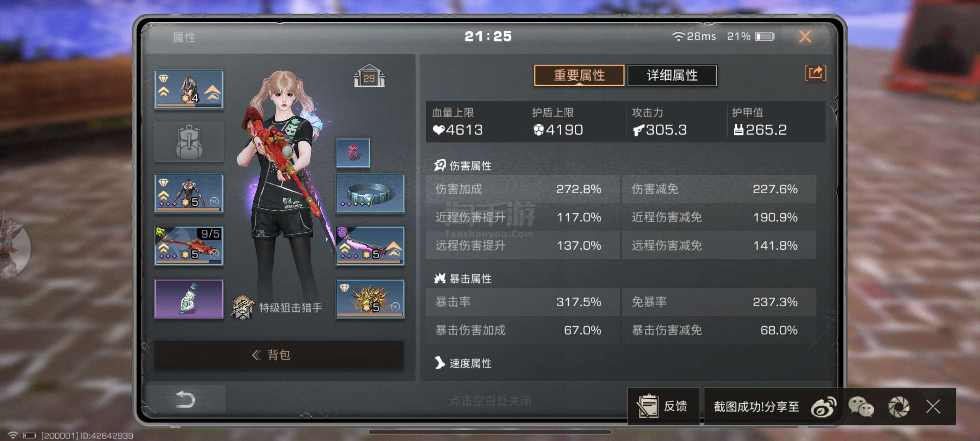Click the level 29 house badge
Image resolution: width=980 pixels, height=441 pixels.
click(369, 76)
